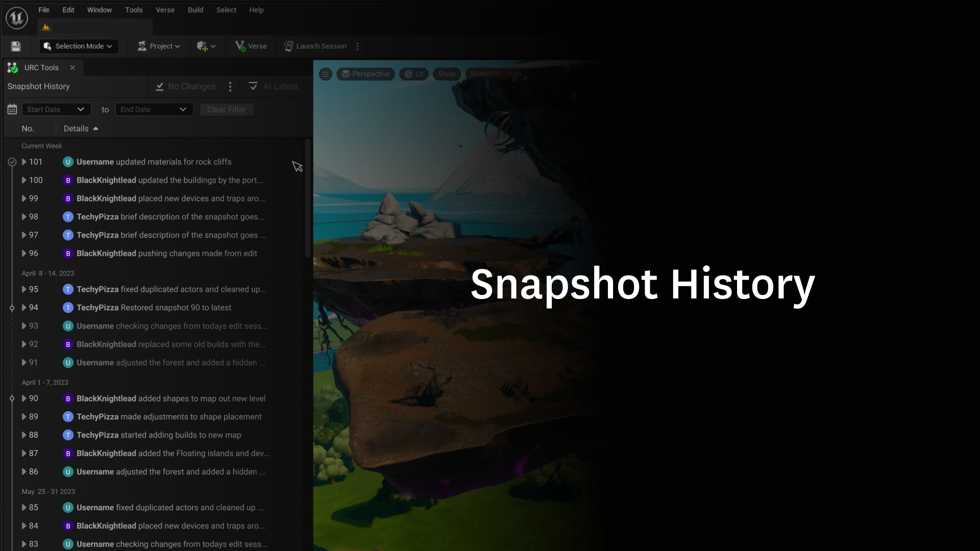Image resolution: width=980 pixels, height=551 pixels.
Task: Click the snapshot list vertical scrollbar
Action: [x=307, y=199]
